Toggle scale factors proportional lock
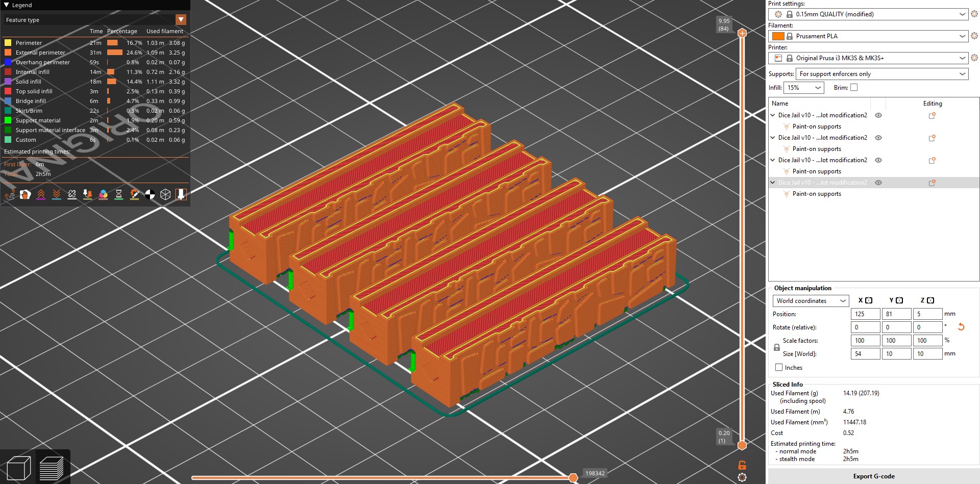The height and width of the screenshot is (484, 980). point(777,347)
